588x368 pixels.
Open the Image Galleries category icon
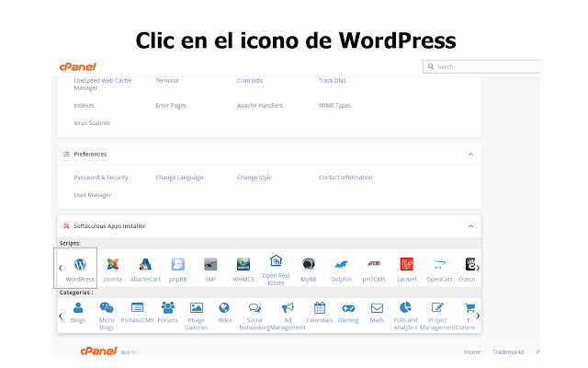point(196,308)
